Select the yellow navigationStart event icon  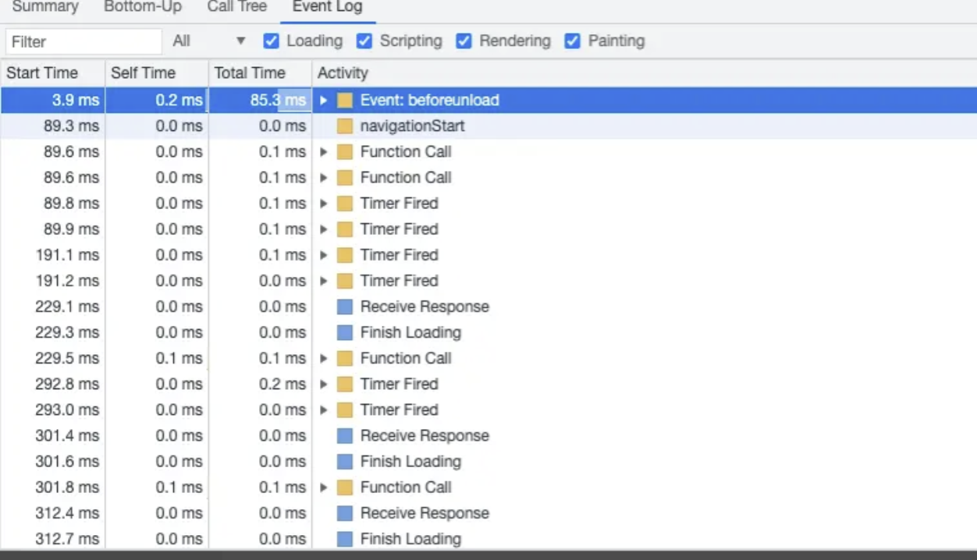tap(345, 126)
